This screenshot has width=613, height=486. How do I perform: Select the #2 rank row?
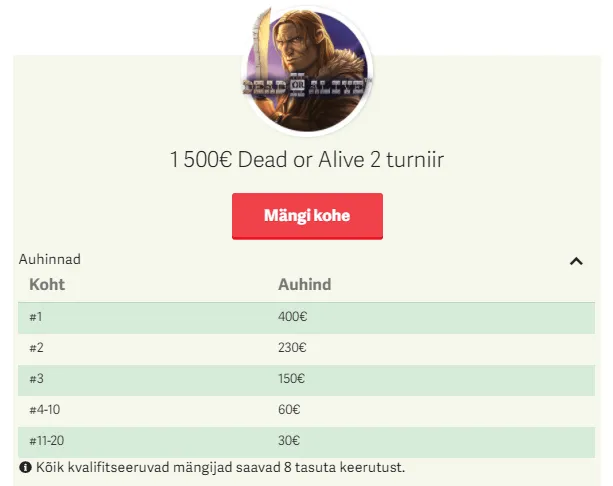tap(37, 348)
